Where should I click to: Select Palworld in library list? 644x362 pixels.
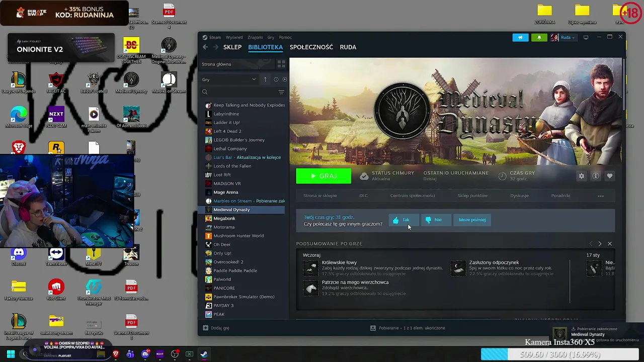point(245,280)
